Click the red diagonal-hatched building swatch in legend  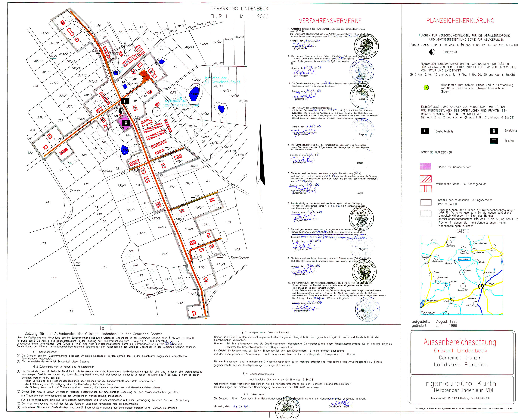click(x=426, y=179)
